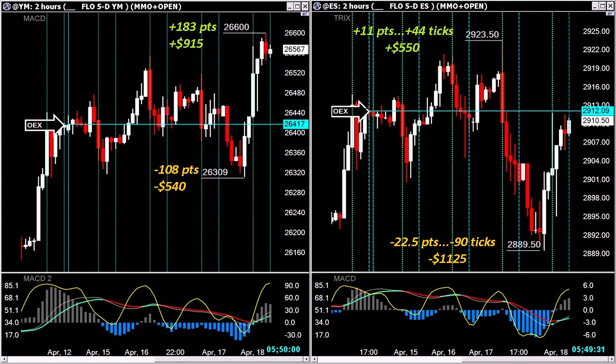Select the @YM window title bar
Screen dimensions: 616x364
[137, 6]
